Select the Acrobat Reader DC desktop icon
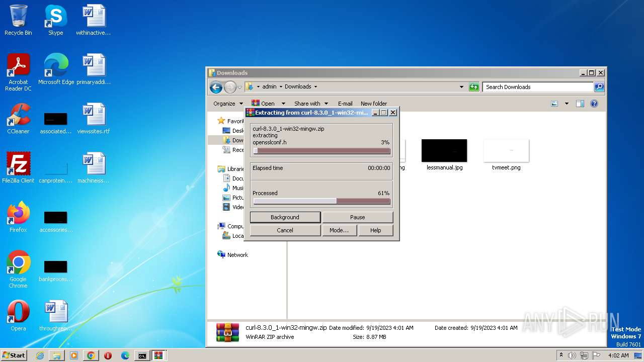This screenshot has width=644, height=362. click(18, 72)
